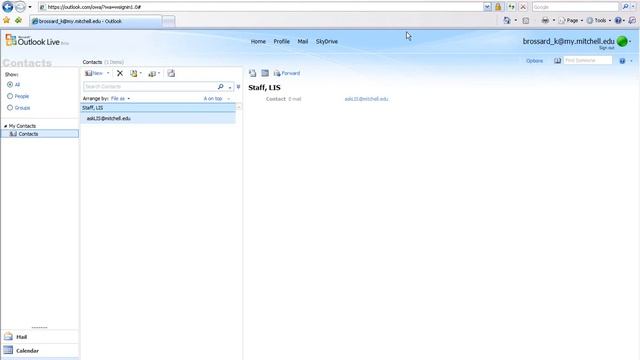Click the security lock icon in address bar
The image size is (640, 360).
tap(498, 7)
